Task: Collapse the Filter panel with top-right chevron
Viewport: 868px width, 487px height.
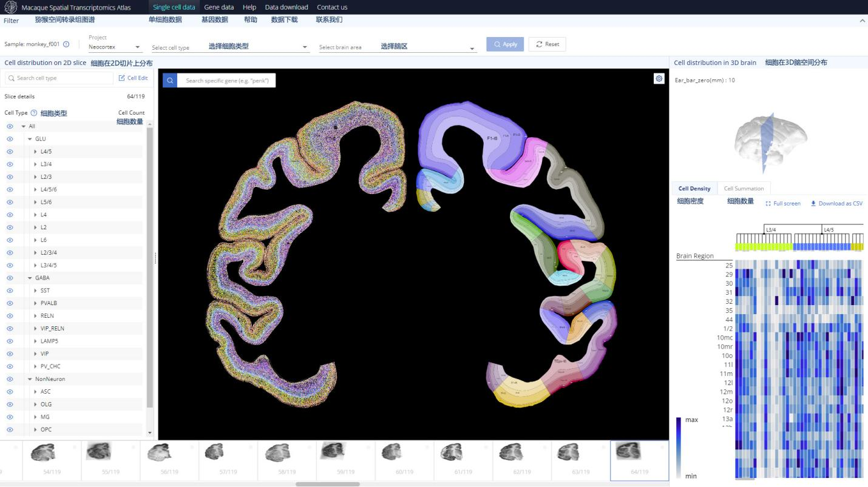Action: click(863, 21)
